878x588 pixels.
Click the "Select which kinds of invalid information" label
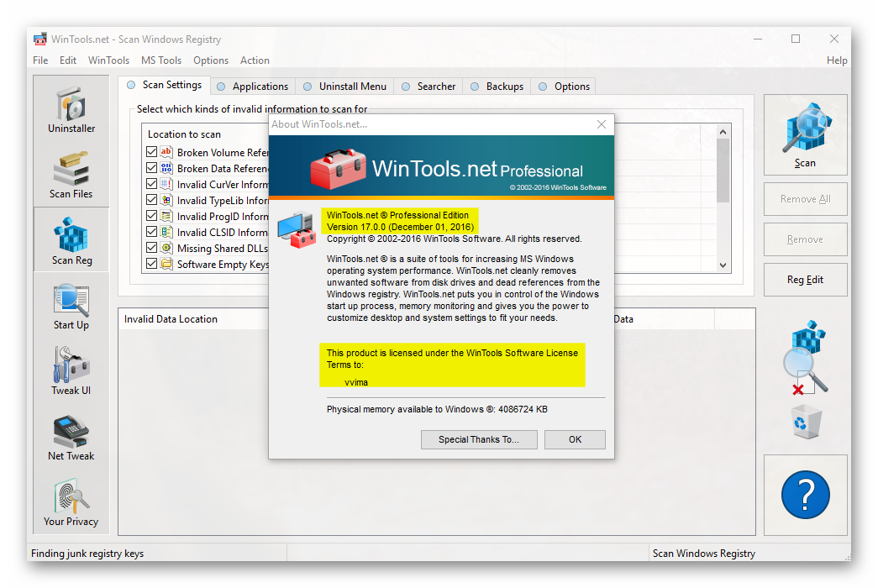252,109
